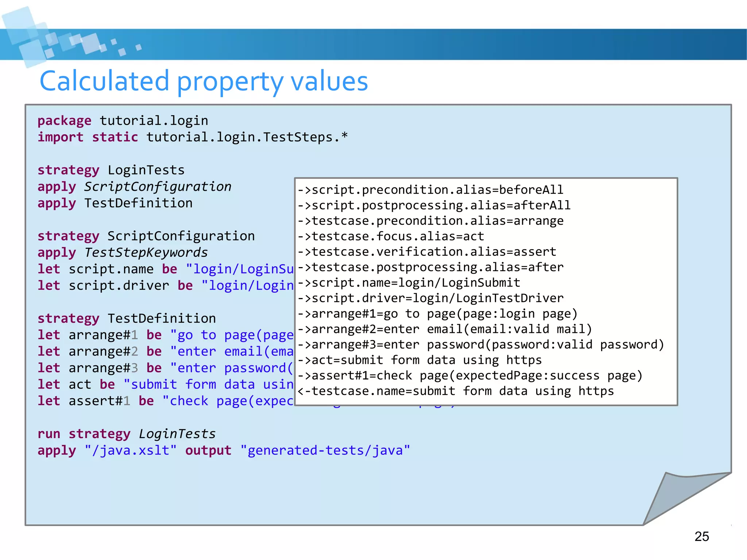Click the '"generated-tests/java"' output path

pyautogui.click(x=325, y=451)
